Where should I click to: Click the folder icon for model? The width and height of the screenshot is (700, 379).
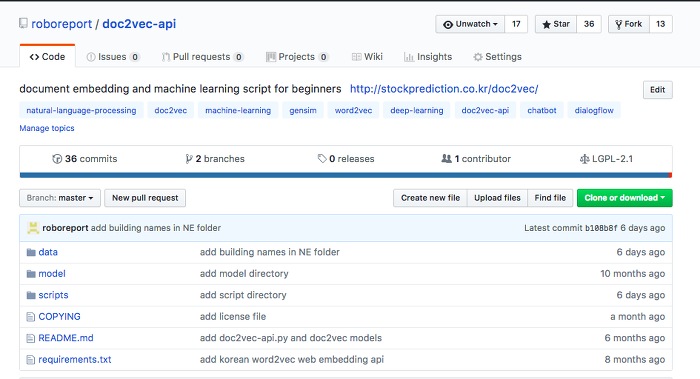(31, 274)
